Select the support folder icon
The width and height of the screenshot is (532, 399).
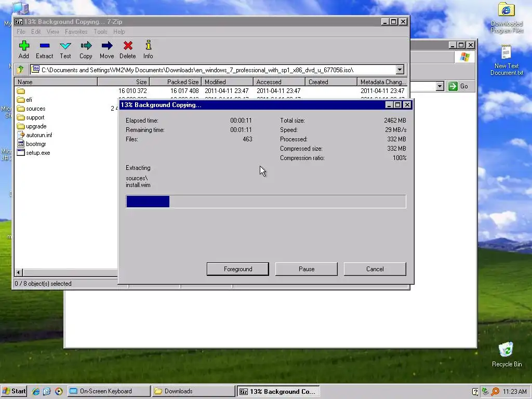[21, 117]
